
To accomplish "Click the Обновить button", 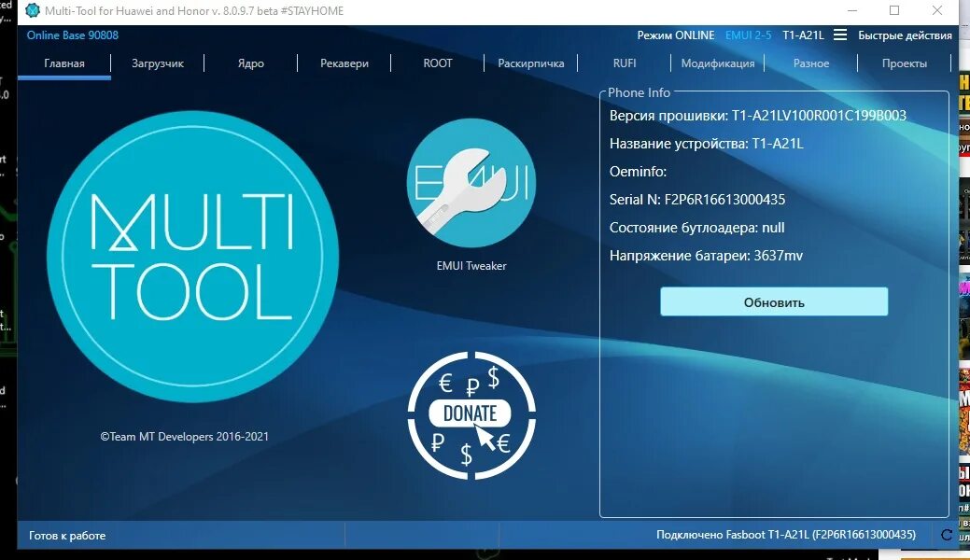I will tap(774, 302).
